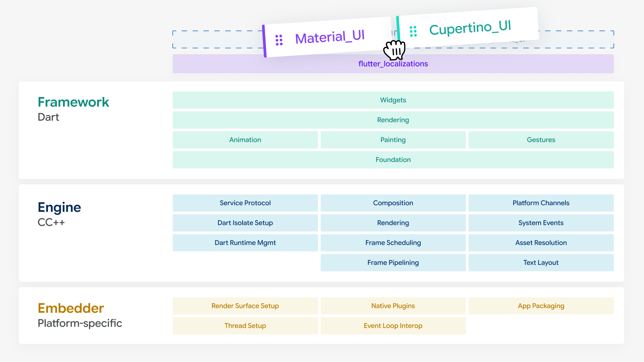The height and width of the screenshot is (362, 644).
Task: Click the flutter_localizations bar
Action: (393, 64)
